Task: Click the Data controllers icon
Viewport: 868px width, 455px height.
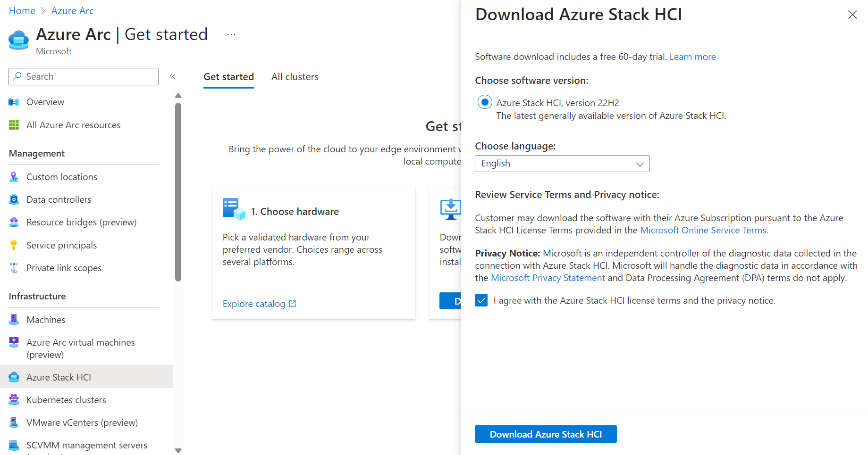Action: (x=14, y=199)
